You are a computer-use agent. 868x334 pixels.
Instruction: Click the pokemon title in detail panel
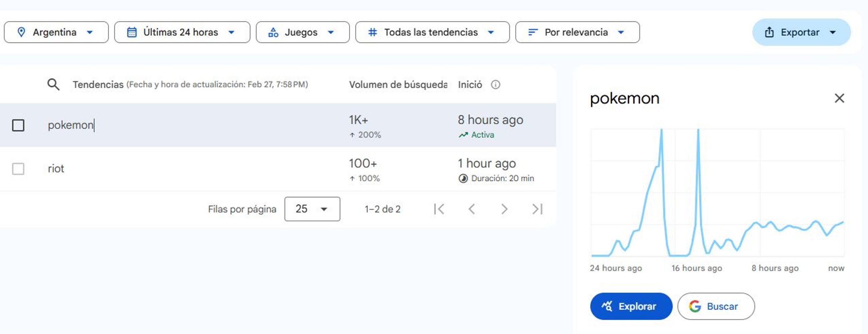pyautogui.click(x=625, y=98)
